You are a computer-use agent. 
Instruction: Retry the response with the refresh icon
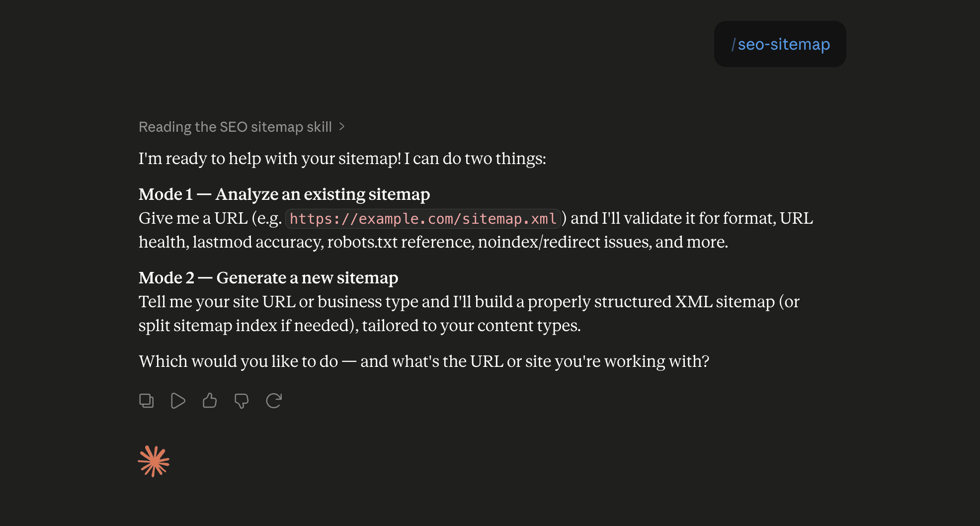[274, 401]
